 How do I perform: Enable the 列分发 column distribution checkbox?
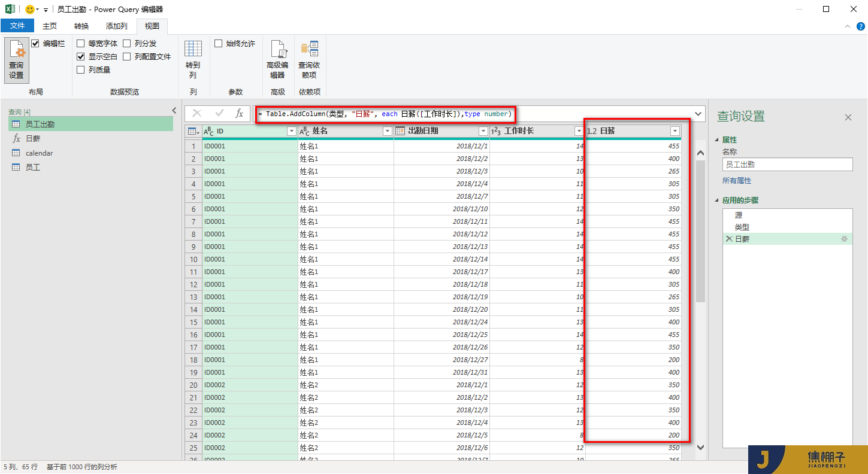(x=127, y=44)
